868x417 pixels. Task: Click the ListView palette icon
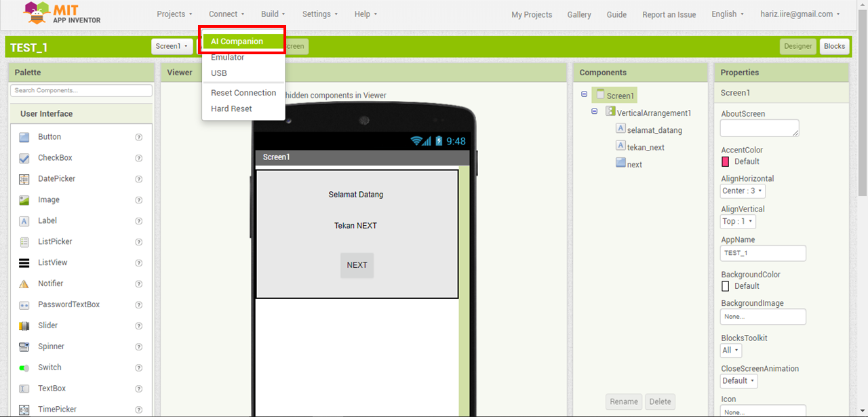(x=24, y=263)
